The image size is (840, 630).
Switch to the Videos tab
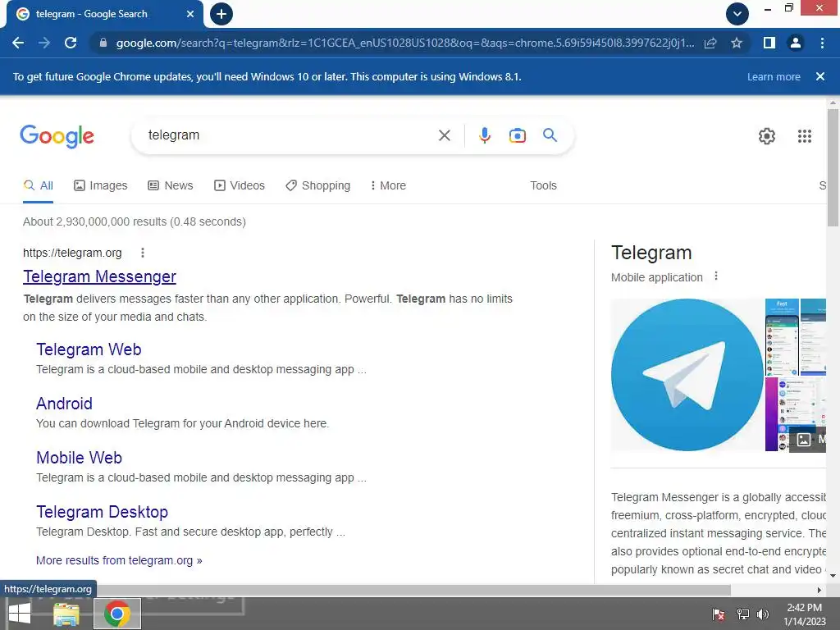(240, 186)
